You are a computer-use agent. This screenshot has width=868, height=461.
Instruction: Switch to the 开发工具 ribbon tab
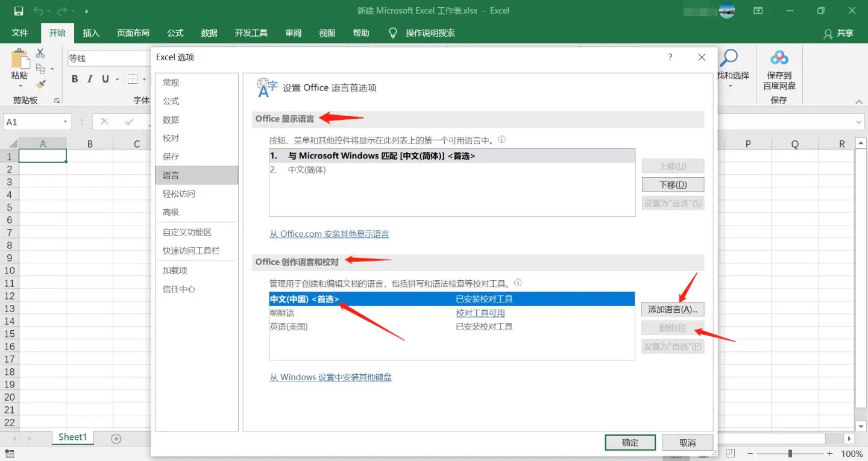(x=251, y=33)
